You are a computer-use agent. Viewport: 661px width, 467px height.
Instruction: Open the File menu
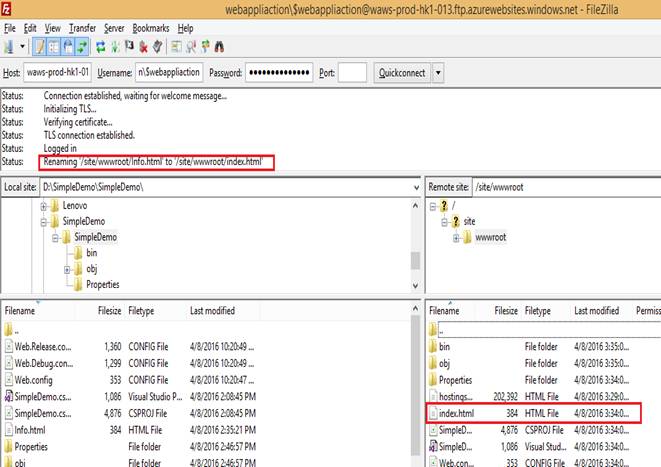coord(10,28)
